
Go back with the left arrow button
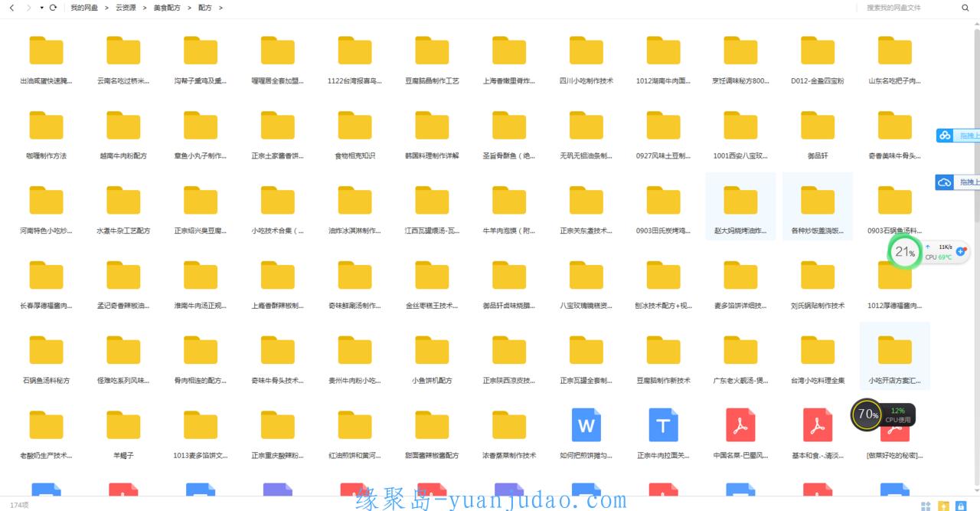point(11,8)
